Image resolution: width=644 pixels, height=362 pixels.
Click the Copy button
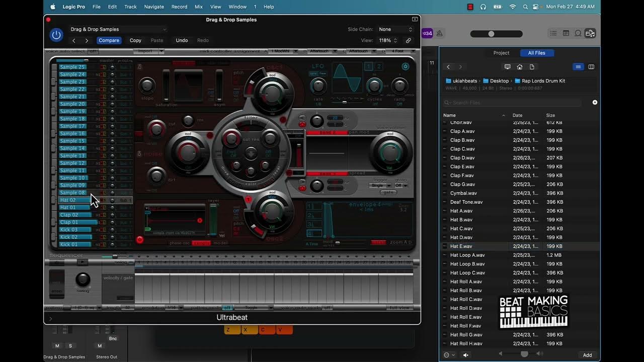tap(135, 40)
